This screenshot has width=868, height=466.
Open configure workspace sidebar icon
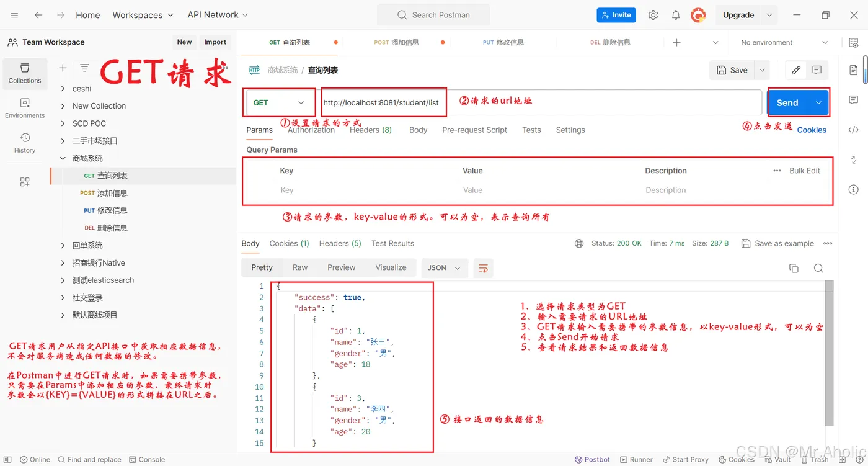[x=25, y=182]
